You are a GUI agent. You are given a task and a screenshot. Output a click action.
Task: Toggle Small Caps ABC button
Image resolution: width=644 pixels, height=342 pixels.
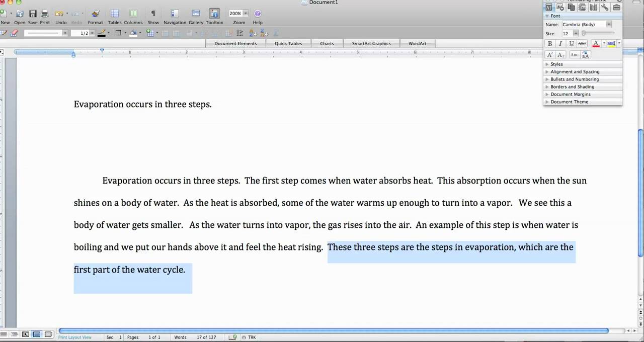point(575,55)
